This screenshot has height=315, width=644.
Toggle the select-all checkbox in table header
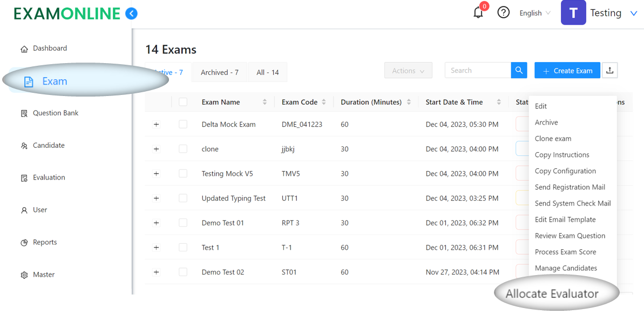183,102
